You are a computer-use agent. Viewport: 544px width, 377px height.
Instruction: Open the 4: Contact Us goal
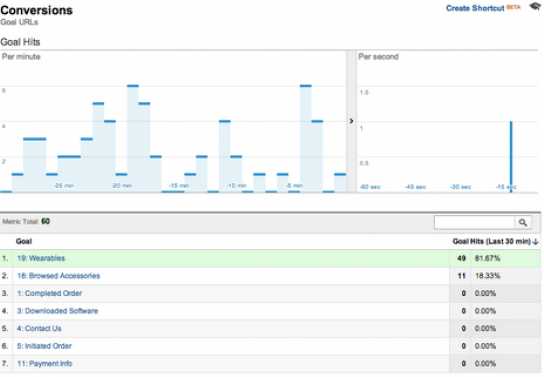[x=39, y=328]
